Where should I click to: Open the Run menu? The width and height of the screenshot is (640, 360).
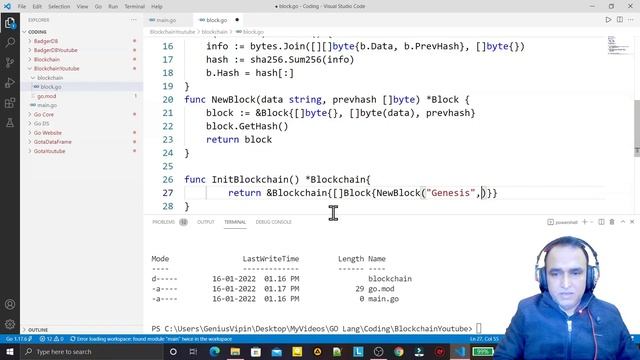point(113,7)
